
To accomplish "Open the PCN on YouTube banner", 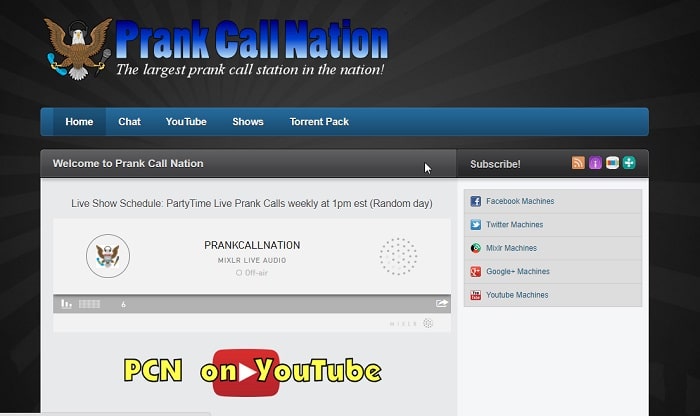I will (252, 371).
